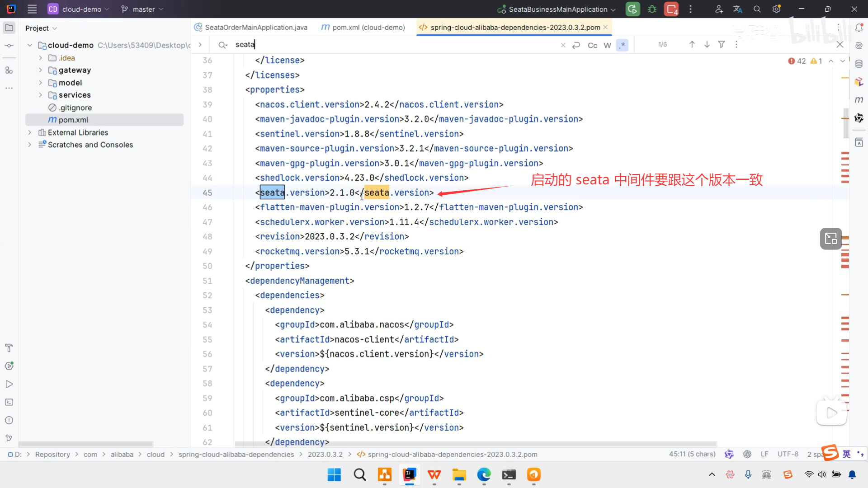Viewport: 868px width, 488px height.
Task: Expand the gateway folder
Action: pos(41,70)
